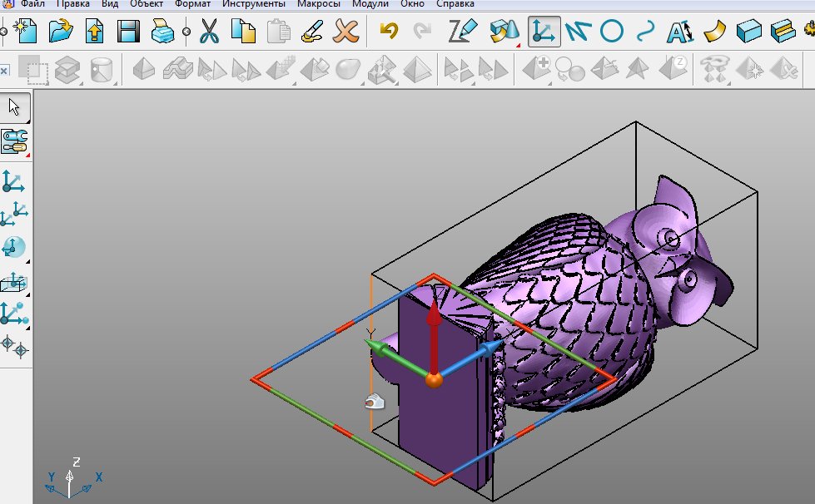The image size is (815, 504).
Task: Click the greyed Paste clipboard icon
Action: 279,31
